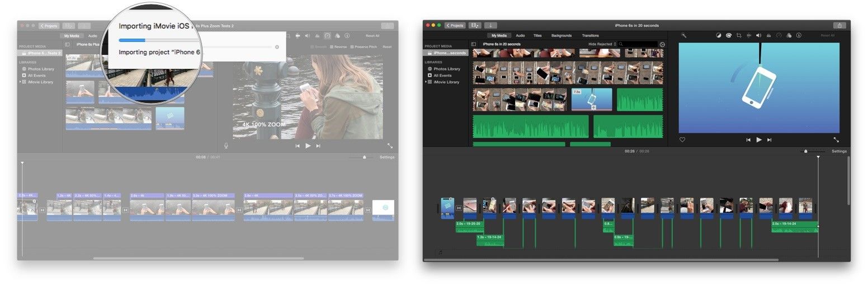
Task: Select the crop tool in right window
Action: (739, 35)
